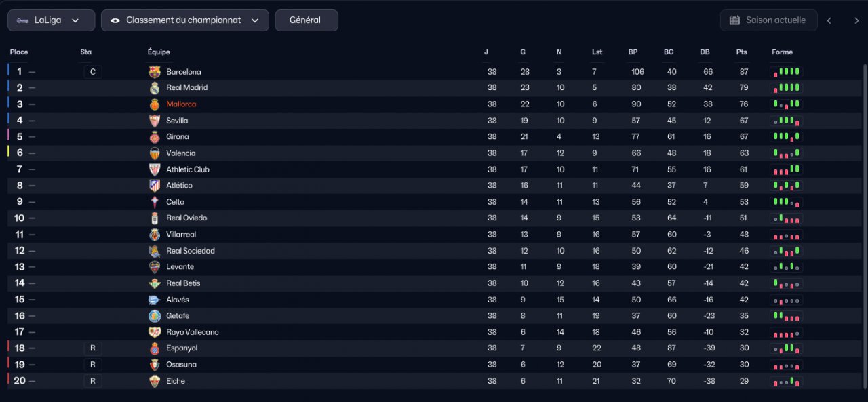Click the eye icon in the Classement dropdown

(x=115, y=20)
